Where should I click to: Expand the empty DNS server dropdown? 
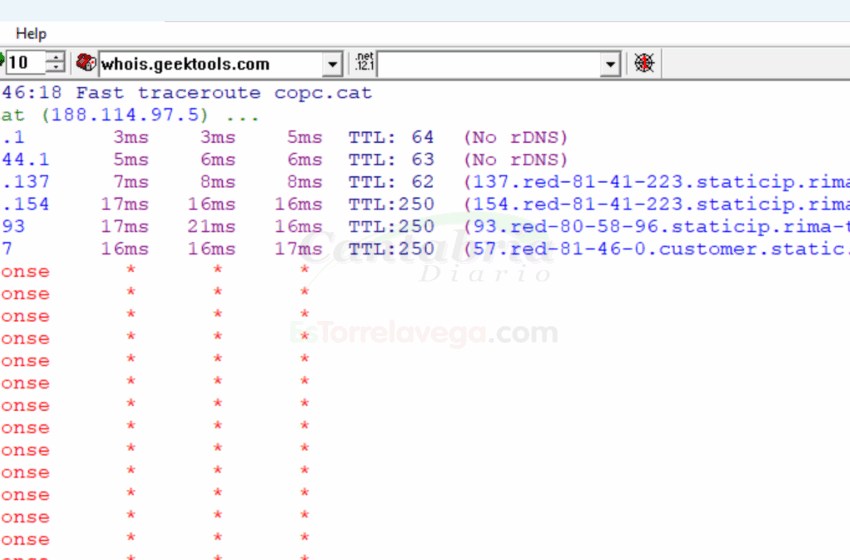pyautogui.click(x=611, y=64)
